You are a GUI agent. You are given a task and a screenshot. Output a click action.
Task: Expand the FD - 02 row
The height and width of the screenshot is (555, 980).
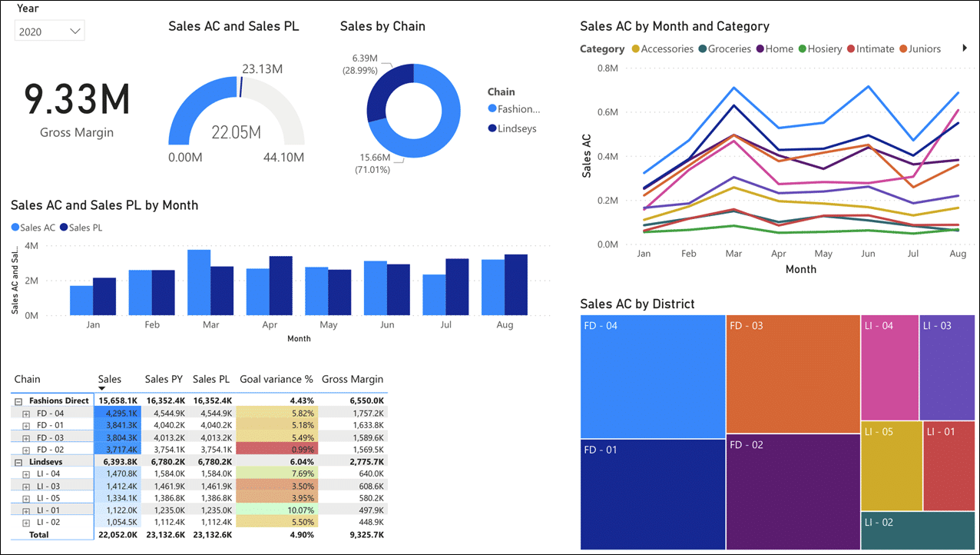[x=26, y=450]
